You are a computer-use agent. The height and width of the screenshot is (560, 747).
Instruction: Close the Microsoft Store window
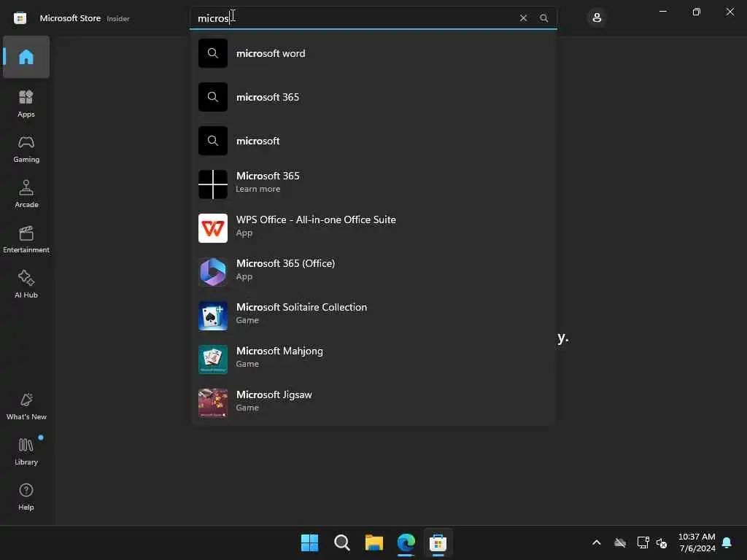point(729,12)
